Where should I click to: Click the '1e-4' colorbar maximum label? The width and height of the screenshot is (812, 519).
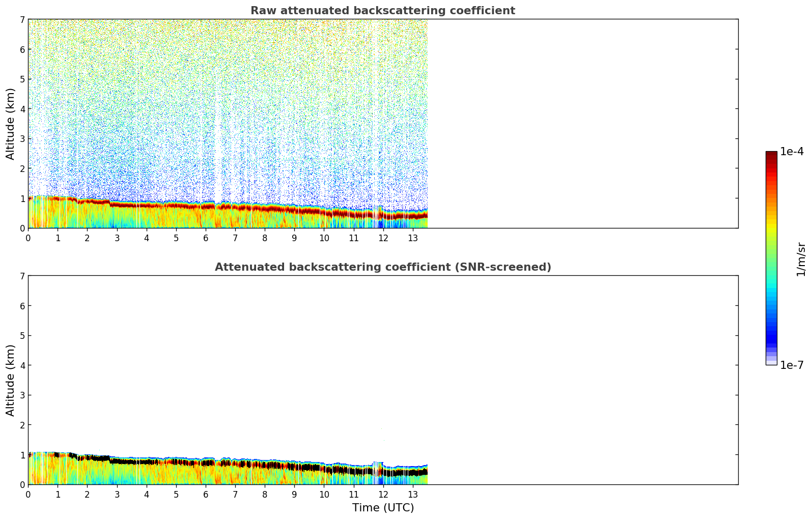pos(792,152)
